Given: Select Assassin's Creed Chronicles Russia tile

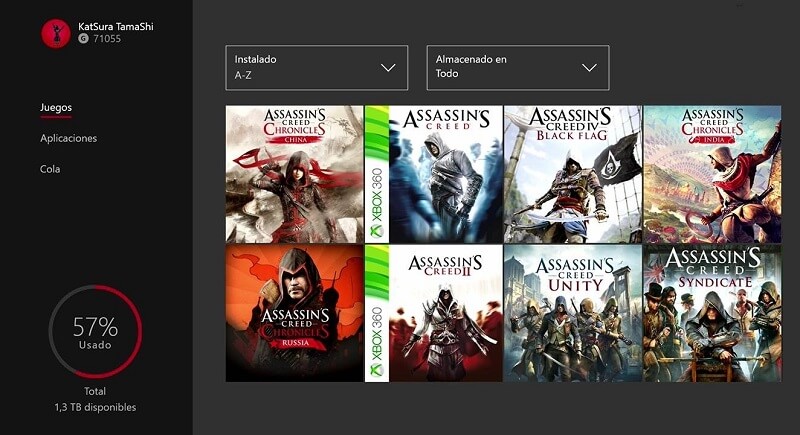Looking at the screenshot, I should (x=294, y=313).
